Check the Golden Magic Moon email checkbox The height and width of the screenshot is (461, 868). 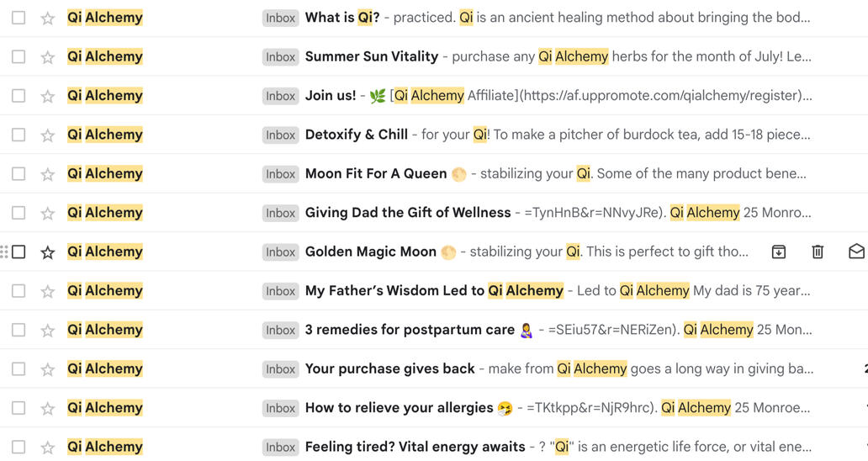(19, 252)
